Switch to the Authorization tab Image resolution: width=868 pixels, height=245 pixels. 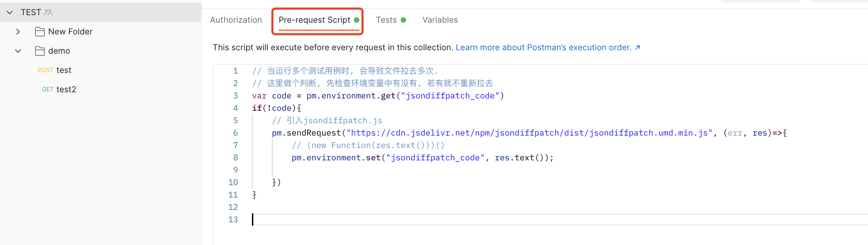236,20
